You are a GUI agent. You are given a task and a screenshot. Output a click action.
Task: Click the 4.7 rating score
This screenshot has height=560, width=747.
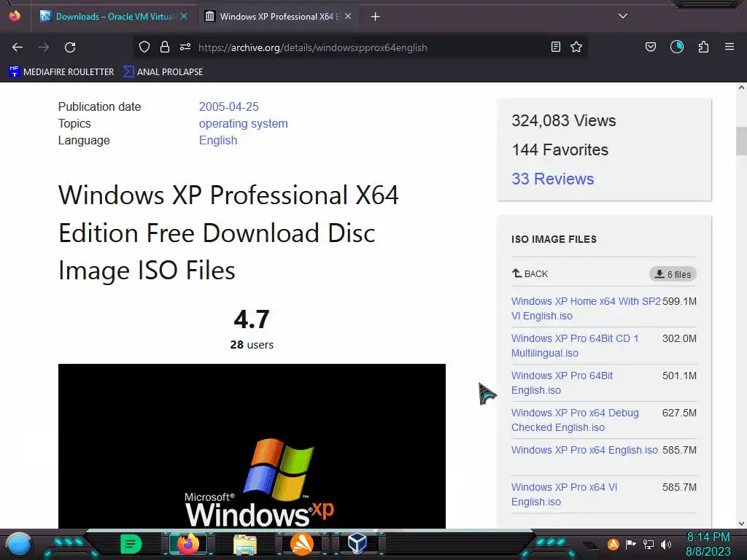(x=252, y=319)
